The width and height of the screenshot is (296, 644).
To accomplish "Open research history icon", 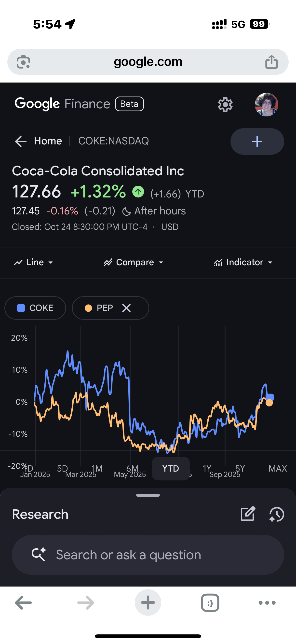I will 277,515.
